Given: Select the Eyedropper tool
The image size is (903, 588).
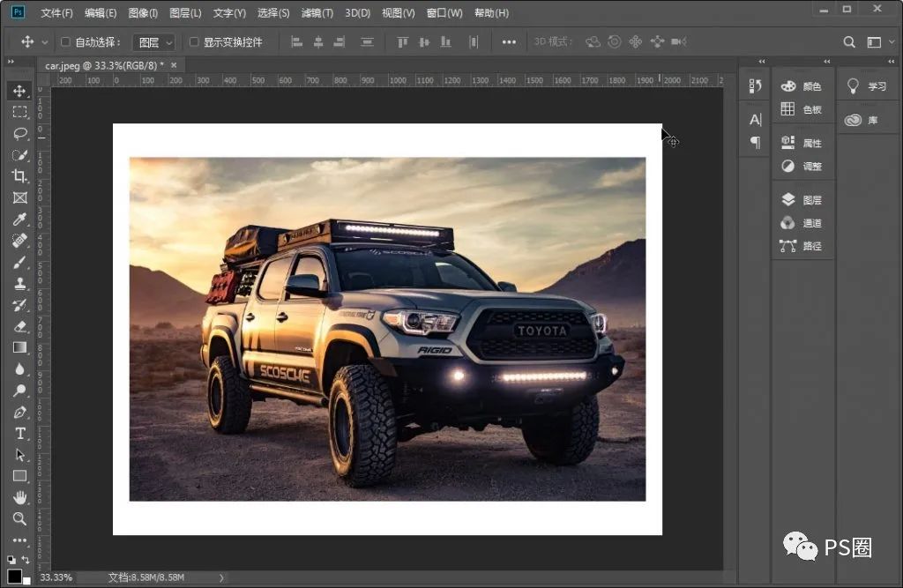Looking at the screenshot, I should (19, 219).
